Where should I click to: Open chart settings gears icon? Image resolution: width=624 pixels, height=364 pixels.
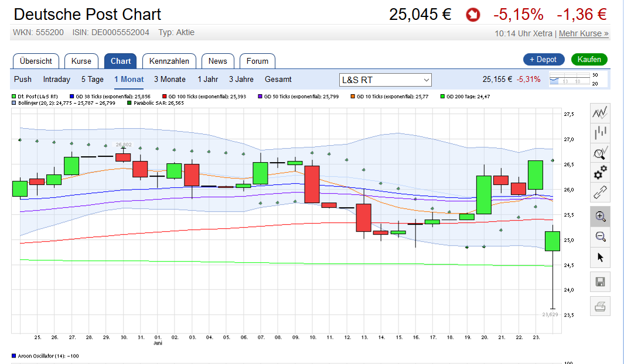coord(600,173)
